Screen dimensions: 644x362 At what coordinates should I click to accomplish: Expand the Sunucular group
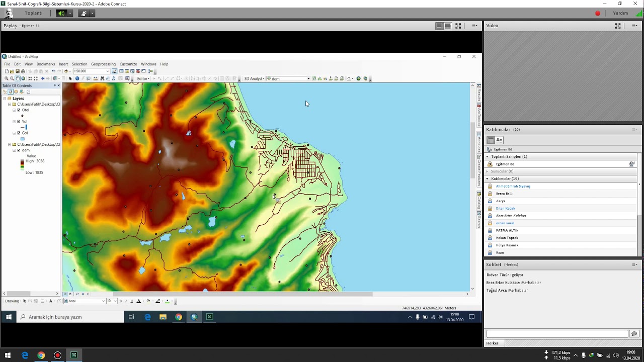click(487, 171)
